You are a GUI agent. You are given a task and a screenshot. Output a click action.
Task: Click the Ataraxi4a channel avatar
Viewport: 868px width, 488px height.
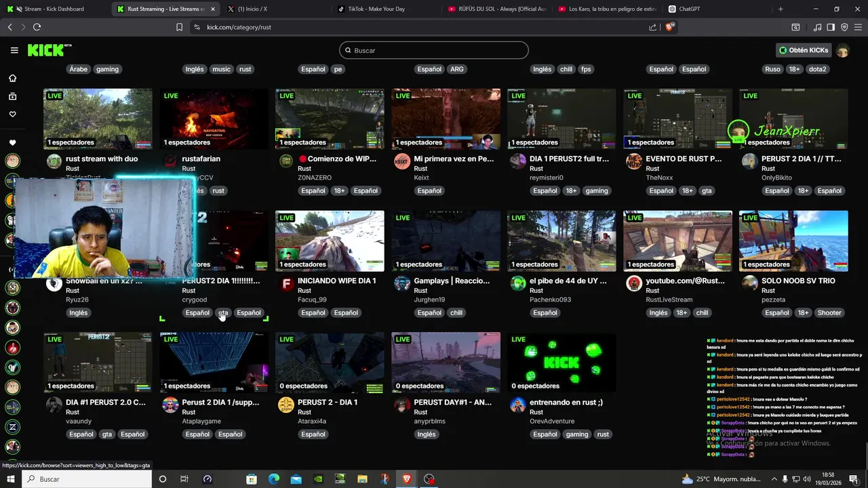(287, 405)
